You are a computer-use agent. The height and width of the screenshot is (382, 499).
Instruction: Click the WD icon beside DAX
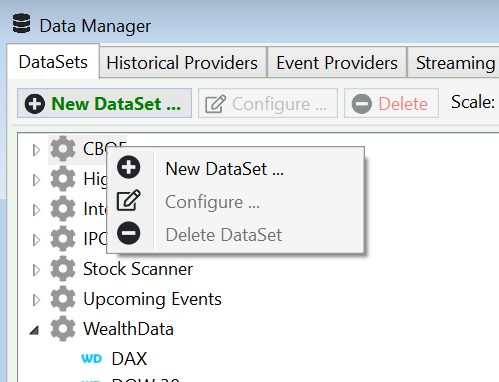click(x=92, y=359)
